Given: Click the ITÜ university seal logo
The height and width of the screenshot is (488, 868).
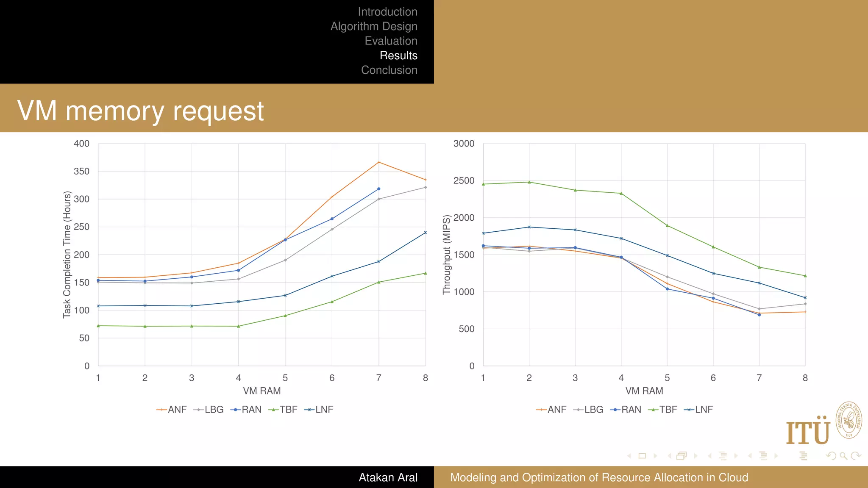Looking at the screenshot, I should (849, 421).
